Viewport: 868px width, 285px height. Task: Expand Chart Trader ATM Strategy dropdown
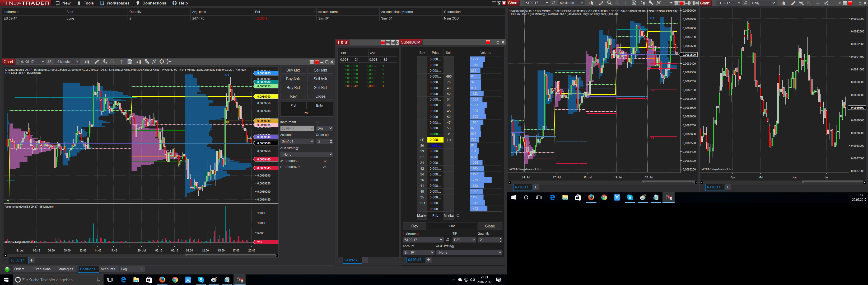307,154
